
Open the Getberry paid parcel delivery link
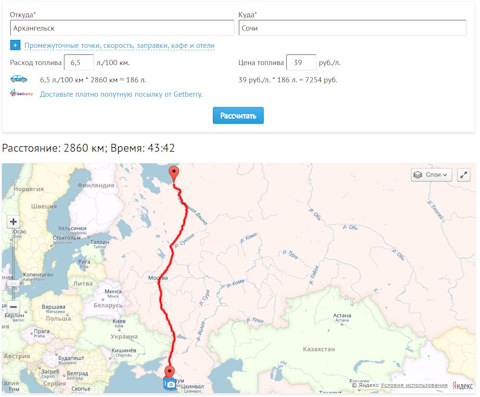pyautogui.click(x=121, y=94)
